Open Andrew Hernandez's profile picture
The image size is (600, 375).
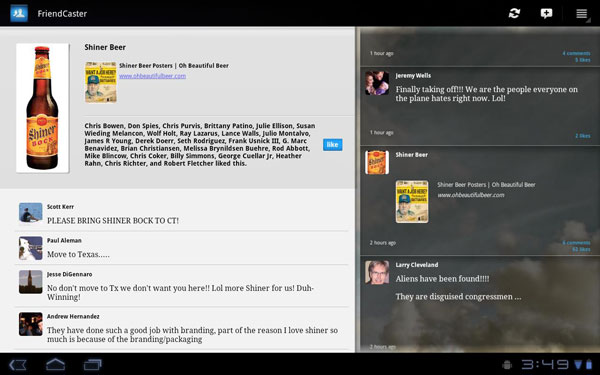(31, 324)
